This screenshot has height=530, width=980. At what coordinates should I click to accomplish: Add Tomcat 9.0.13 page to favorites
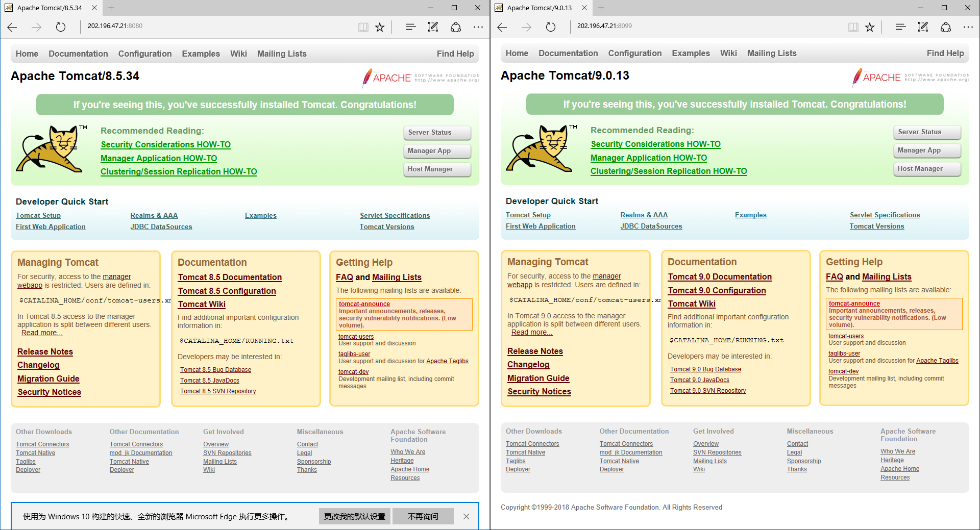pos(870,27)
